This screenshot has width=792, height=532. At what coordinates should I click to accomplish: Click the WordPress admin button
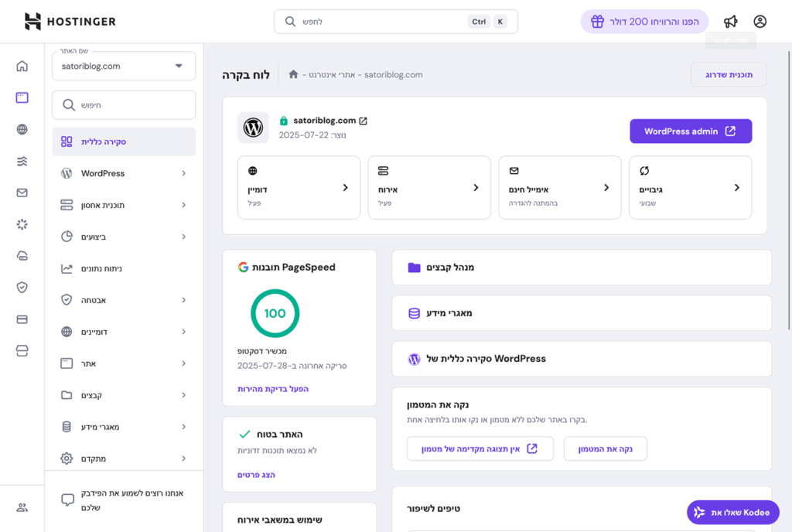[x=691, y=131]
